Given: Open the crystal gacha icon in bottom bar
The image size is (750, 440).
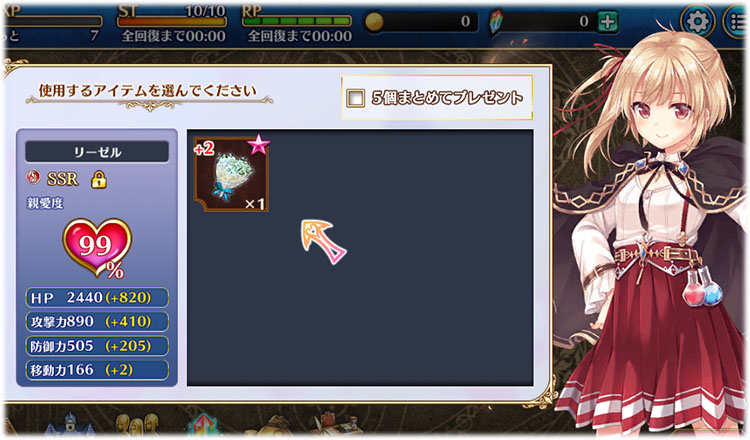Looking at the screenshot, I should [x=203, y=425].
